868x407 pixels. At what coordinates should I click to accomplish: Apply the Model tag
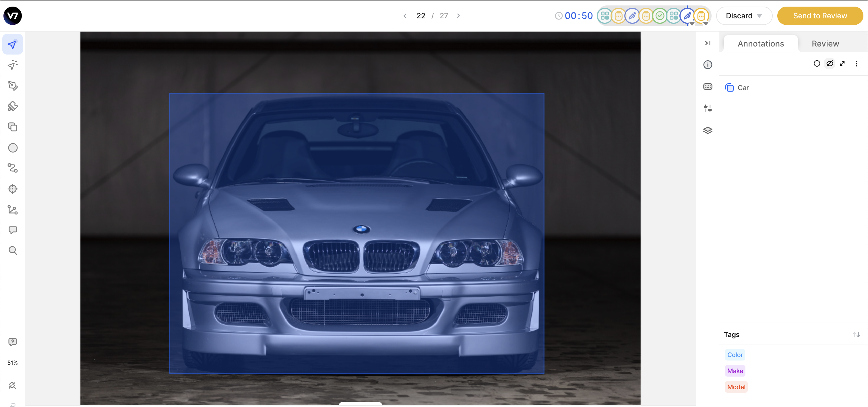click(736, 387)
